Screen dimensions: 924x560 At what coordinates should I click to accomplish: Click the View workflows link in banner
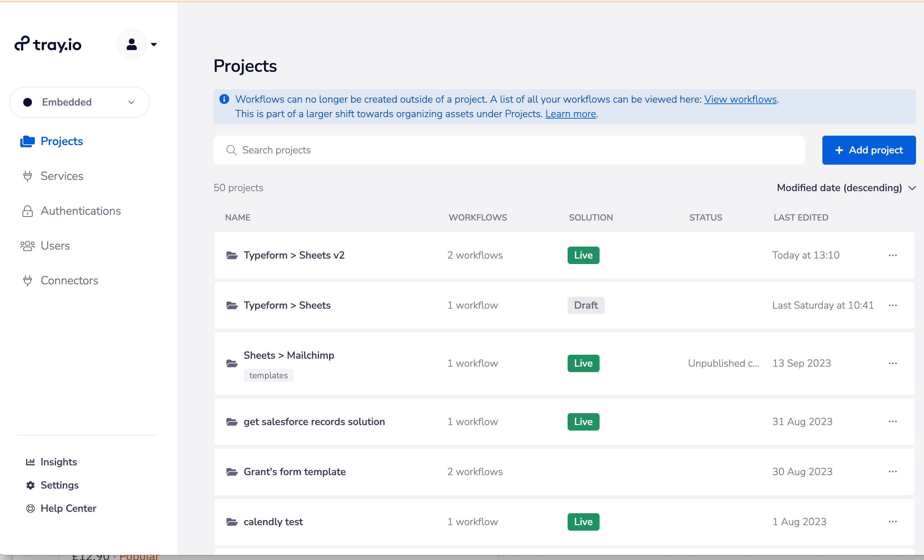point(740,99)
